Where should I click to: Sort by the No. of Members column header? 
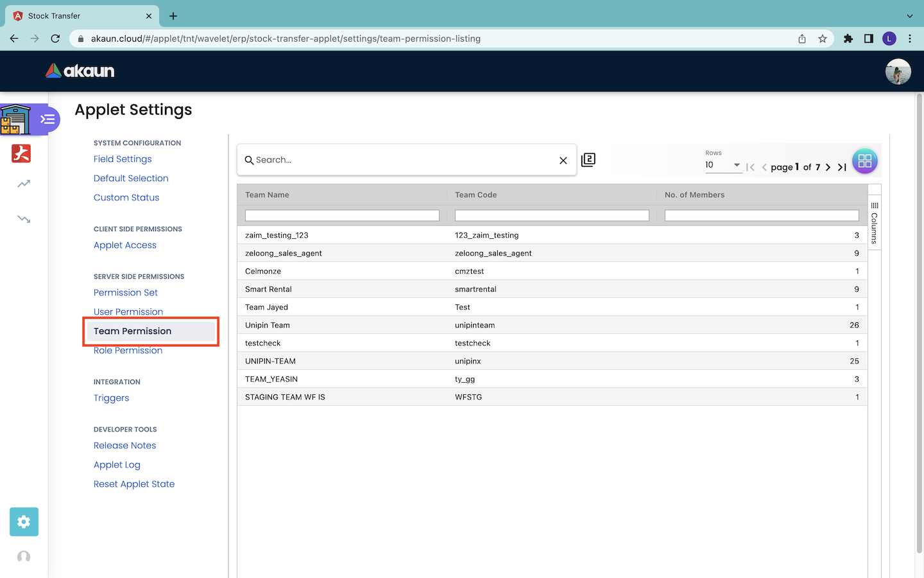tap(694, 195)
